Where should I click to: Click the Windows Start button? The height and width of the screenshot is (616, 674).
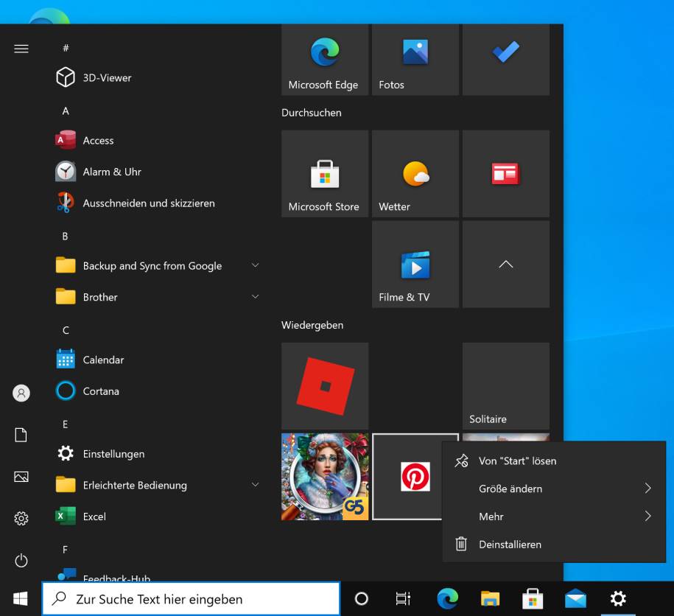coord(20,599)
